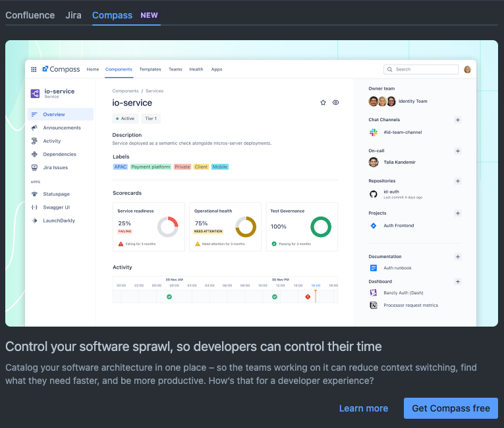This screenshot has width=504, height=428.
Task: Click the Client label tag
Action: [x=201, y=167]
